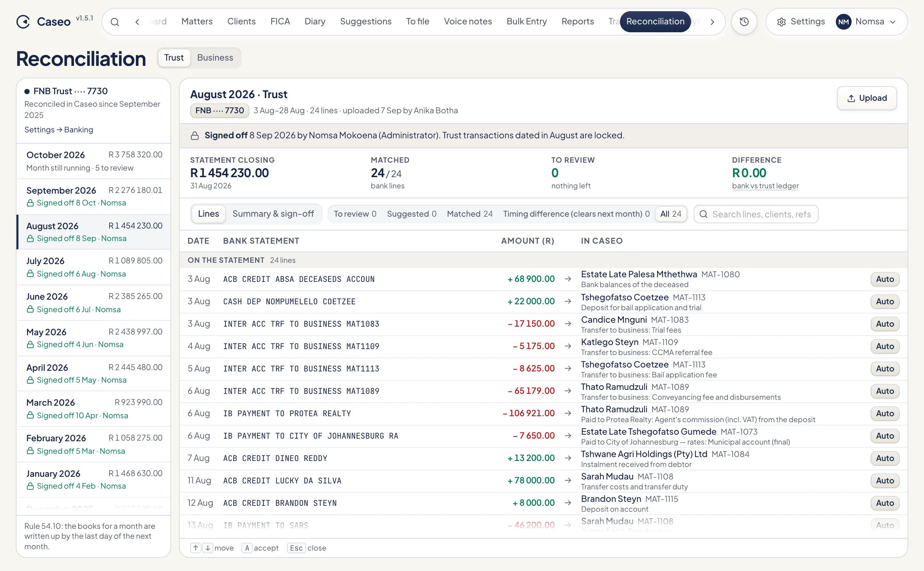Viewport: 924px width, 571px height.
Task: Filter lines by Matched 24
Action: point(470,214)
